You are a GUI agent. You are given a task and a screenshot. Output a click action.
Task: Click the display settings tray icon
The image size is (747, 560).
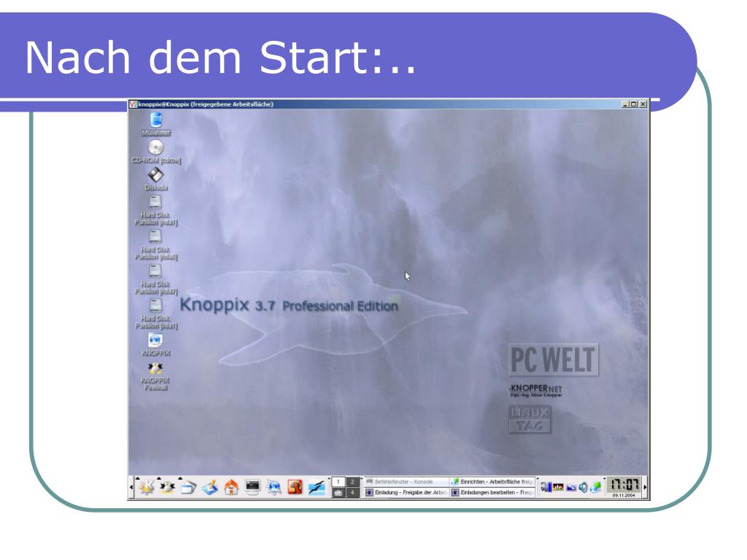(570, 488)
